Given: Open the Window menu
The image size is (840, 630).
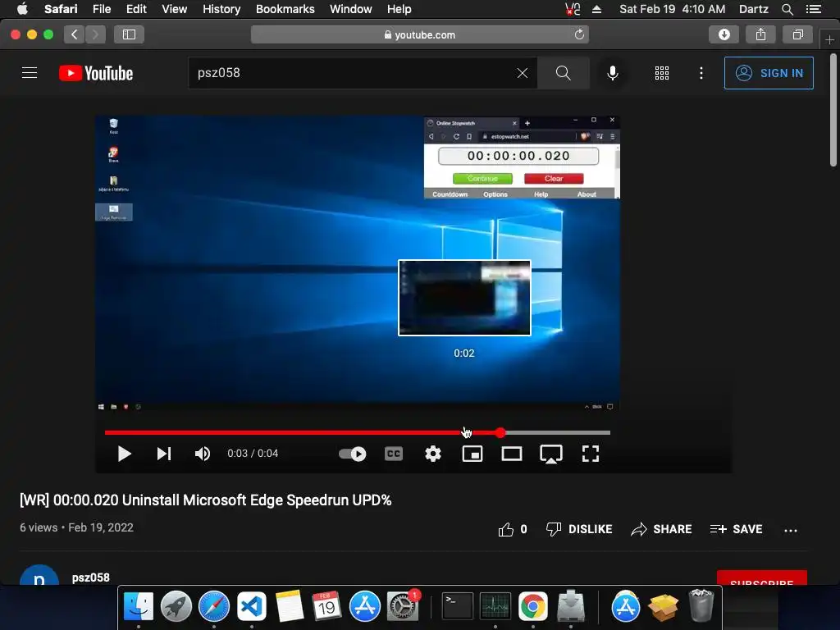Looking at the screenshot, I should coord(351,9).
